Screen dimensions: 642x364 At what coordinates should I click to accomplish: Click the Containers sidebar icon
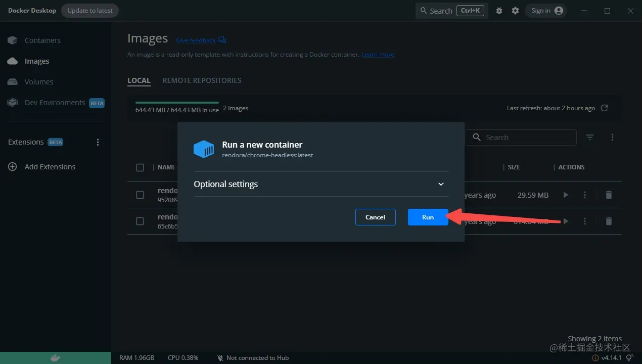click(13, 40)
